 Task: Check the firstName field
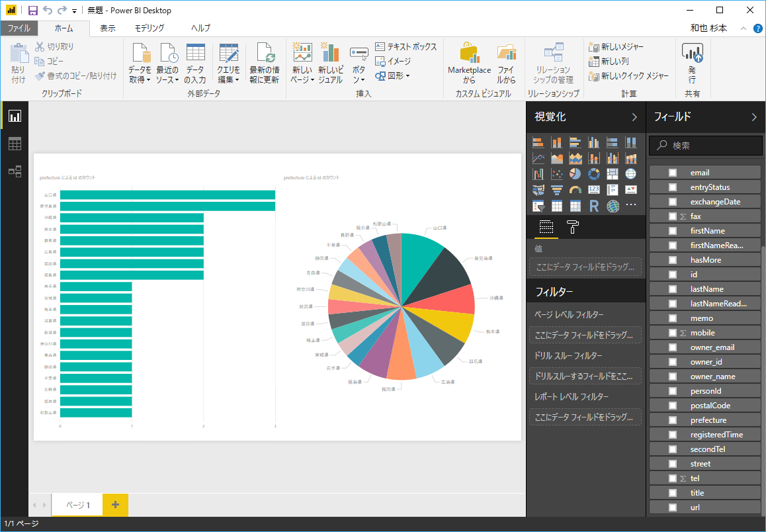673,230
